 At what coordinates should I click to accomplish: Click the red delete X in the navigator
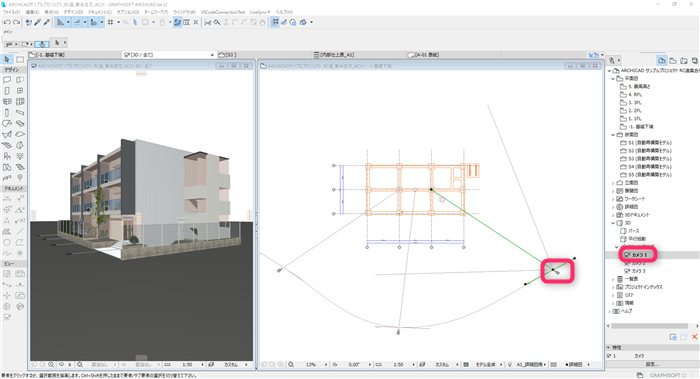click(694, 337)
